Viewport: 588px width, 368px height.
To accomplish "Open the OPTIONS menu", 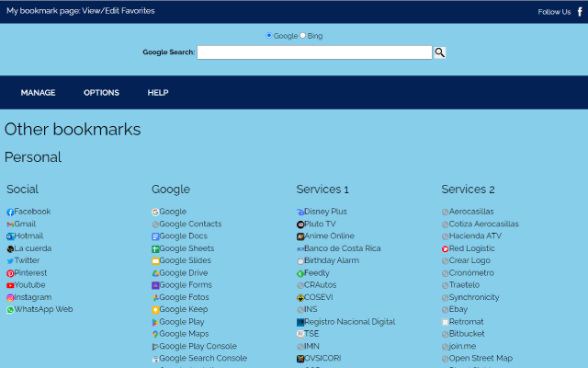I will tap(101, 93).
